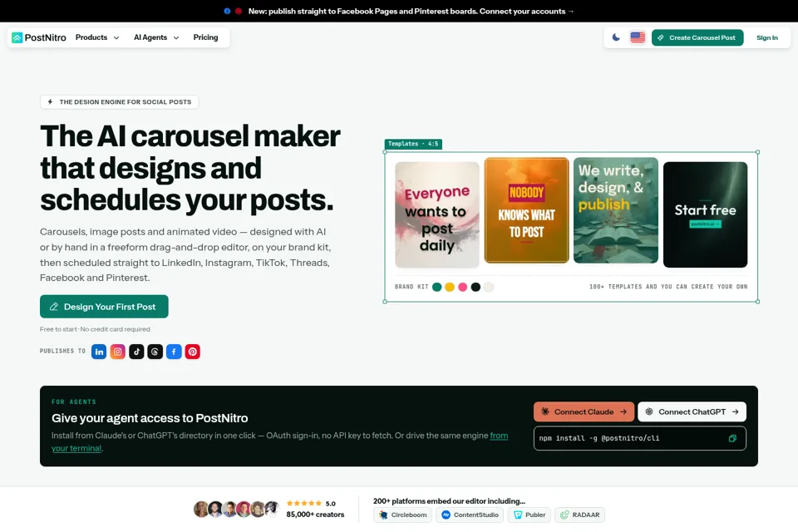
Task: Toggle dark mode moon icon
Action: 616,37
